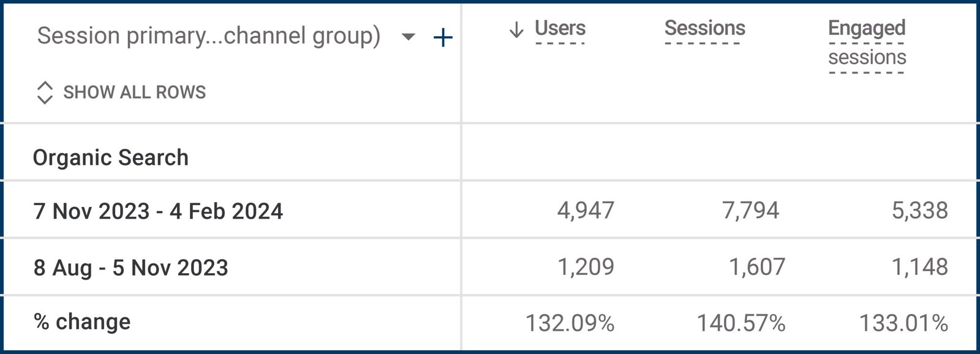This screenshot has width=980, height=354.
Task: Click the down arrow sort indicator beside Users
Action: point(516,28)
